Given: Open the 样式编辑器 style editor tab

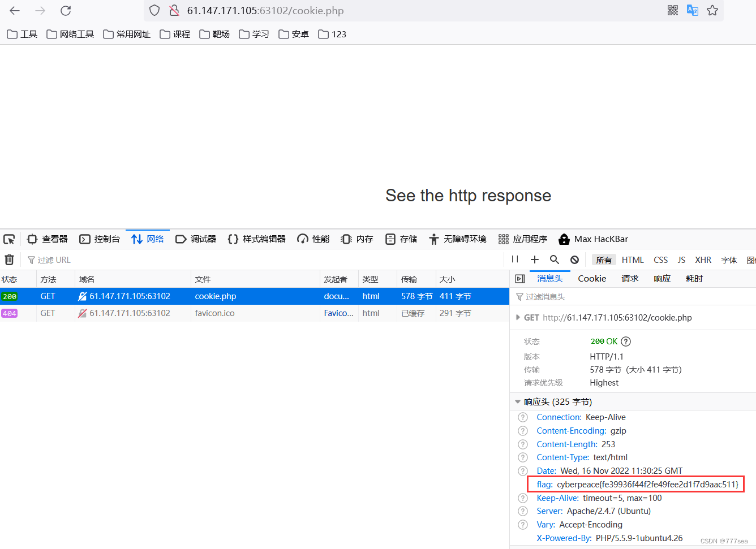Looking at the screenshot, I should [x=256, y=239].
